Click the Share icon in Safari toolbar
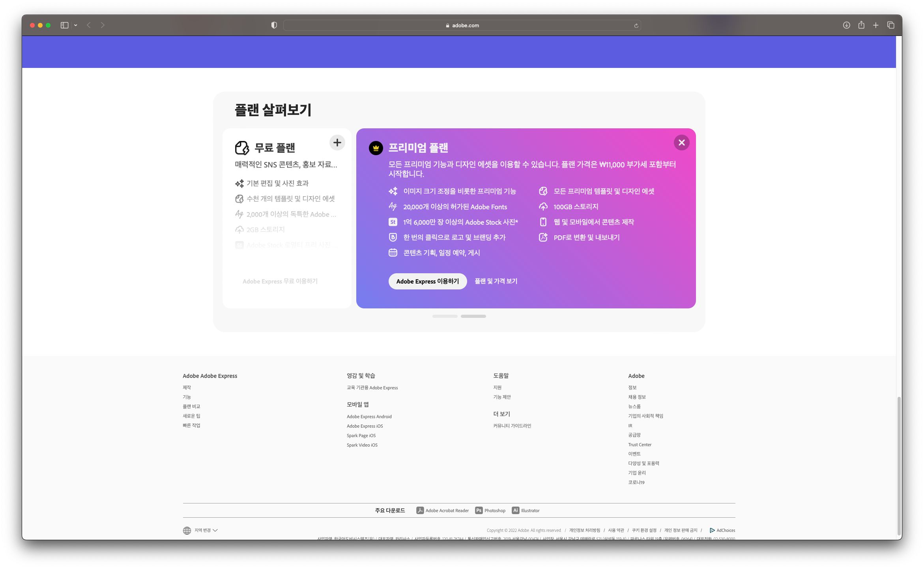This screenshot has height=569, width=924. (861, 25)
